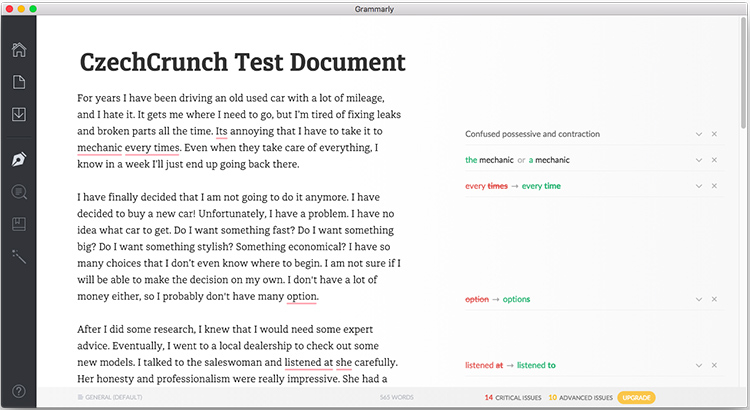Click the dictionary book icon in sidebar

18,225
